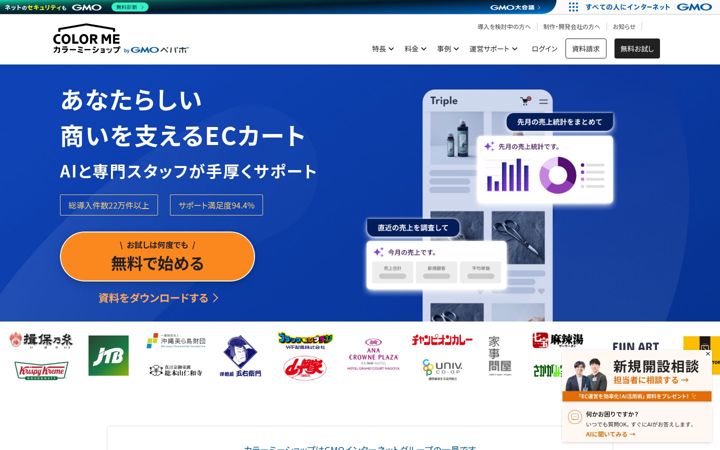Click the 五右衛門 logo
Screen dimensions: 720x450
coord(240,357)
